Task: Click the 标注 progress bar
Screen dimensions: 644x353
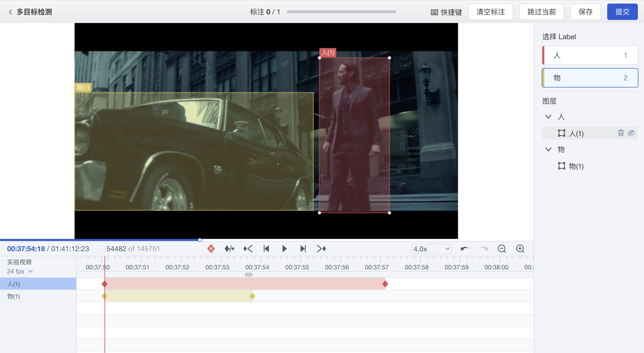Action: click(341, 12)
